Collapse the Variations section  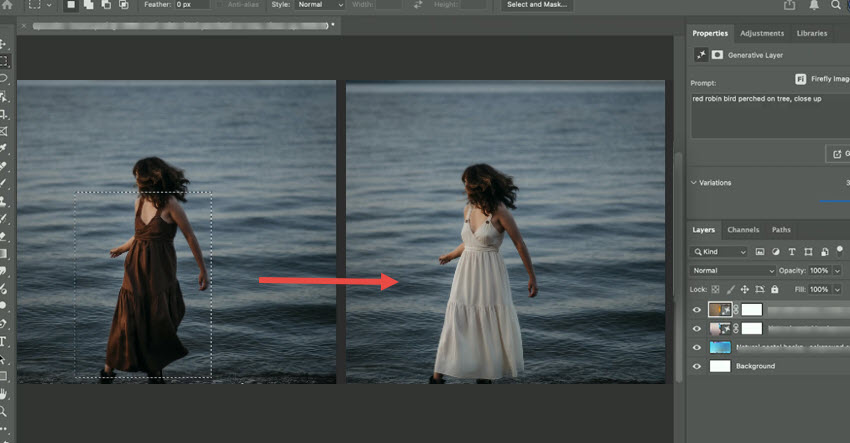point(693,183)
